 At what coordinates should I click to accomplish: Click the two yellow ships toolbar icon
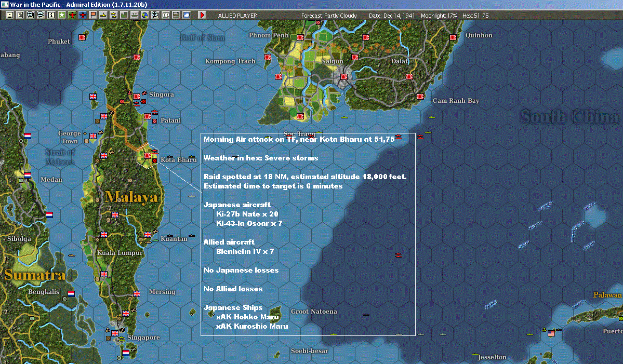pos(114,15)
